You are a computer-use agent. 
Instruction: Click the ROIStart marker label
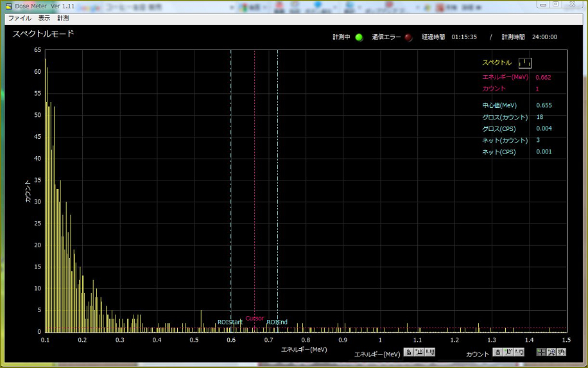[230, 322]
